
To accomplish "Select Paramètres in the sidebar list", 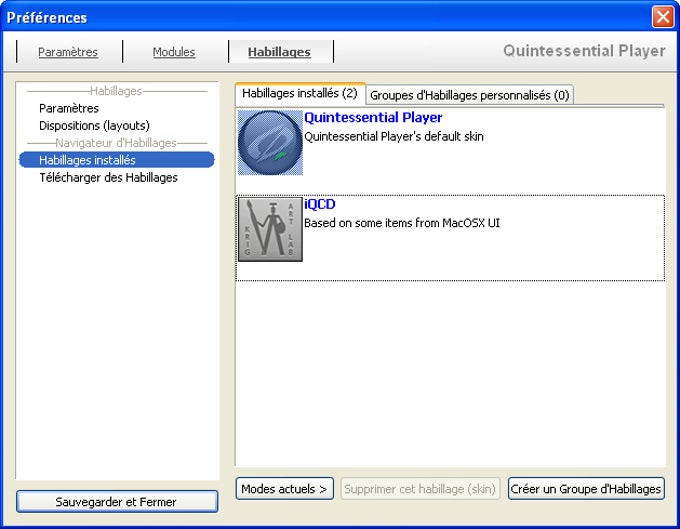I will point(69,108).
